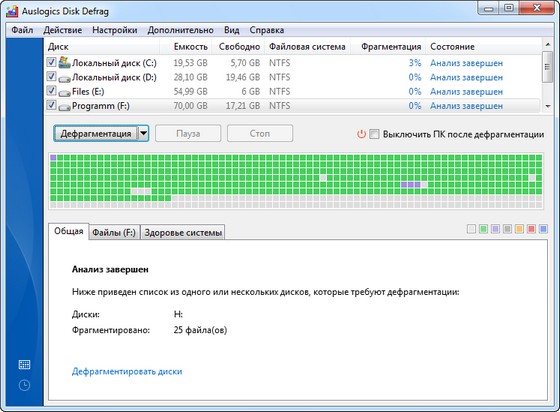Open the Справка menu
This screenshot has height=412, width=560.
[x=267, y=30]
